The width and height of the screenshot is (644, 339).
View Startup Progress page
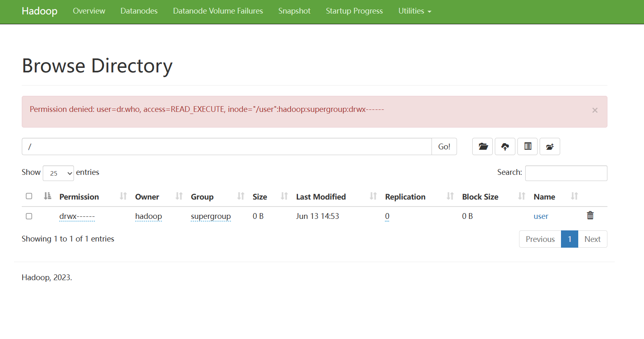coord(354,11)
